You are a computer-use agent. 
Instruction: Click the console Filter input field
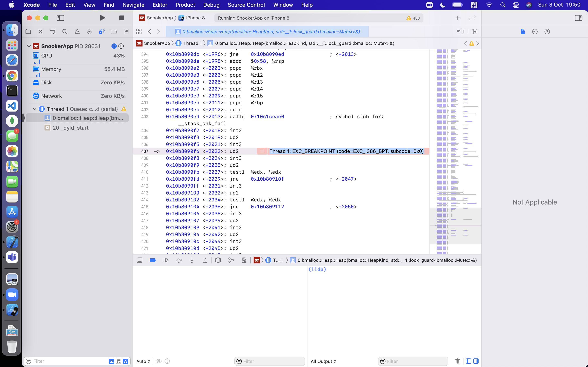[x=413, y=361]
